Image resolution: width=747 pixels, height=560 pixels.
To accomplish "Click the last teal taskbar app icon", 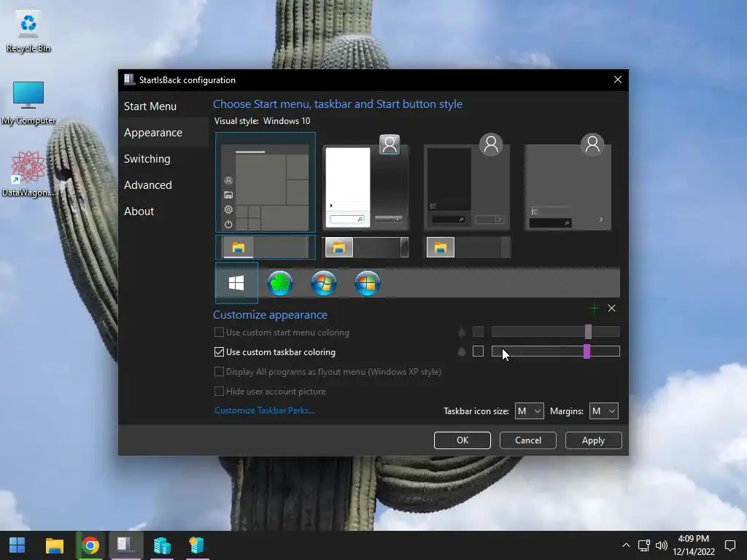I will click(197, 545).
